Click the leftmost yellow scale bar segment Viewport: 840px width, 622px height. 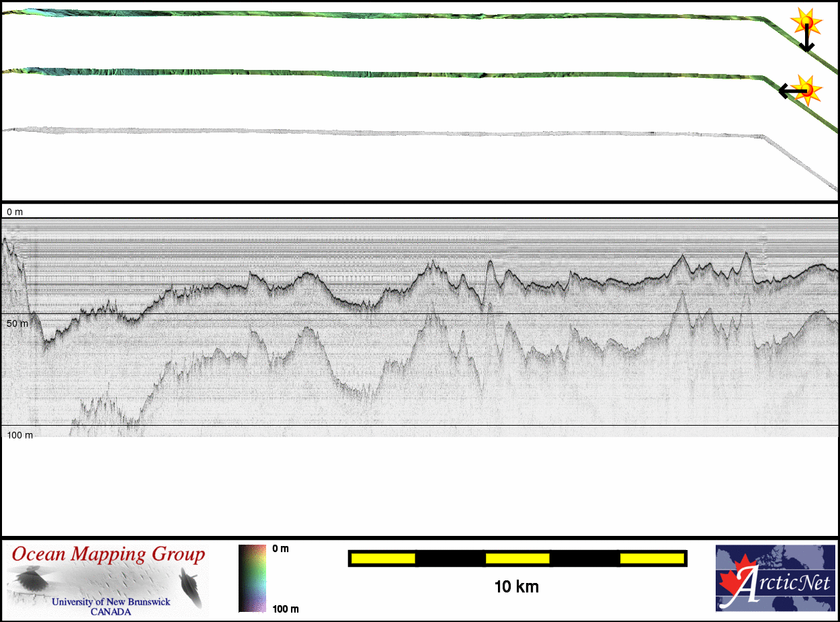pyautogui.click(x=383, y=558)
